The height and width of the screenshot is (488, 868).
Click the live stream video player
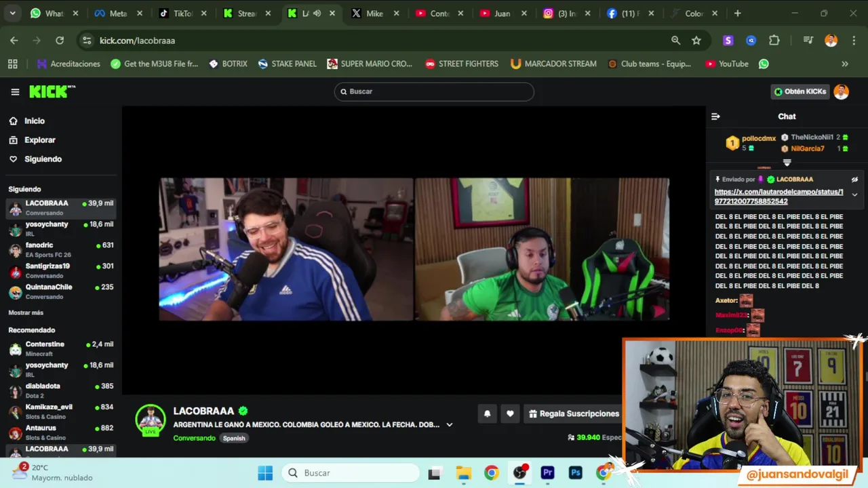click(414, 249)
